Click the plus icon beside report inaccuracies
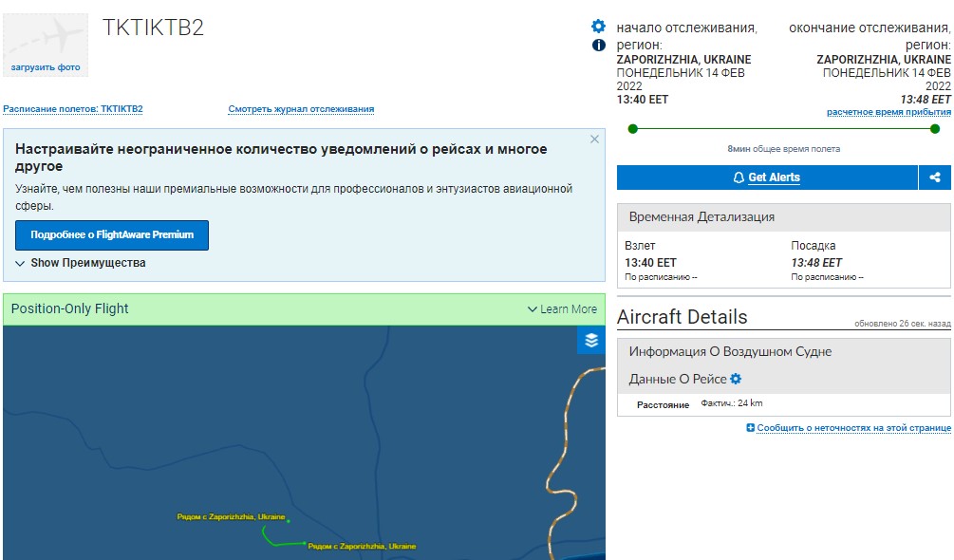Viewport: 954px width, 560px height. pyautogui.click(x=750, y=428)
